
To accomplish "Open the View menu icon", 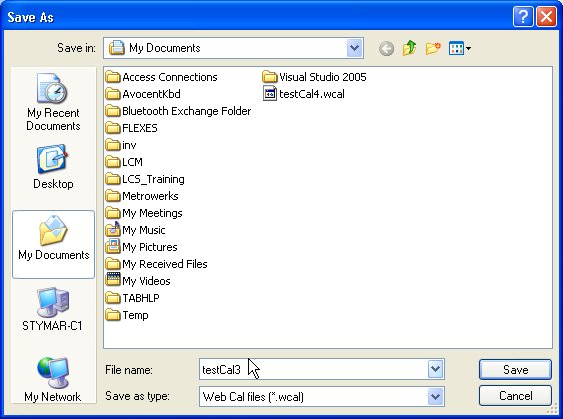I will point(460,48).
